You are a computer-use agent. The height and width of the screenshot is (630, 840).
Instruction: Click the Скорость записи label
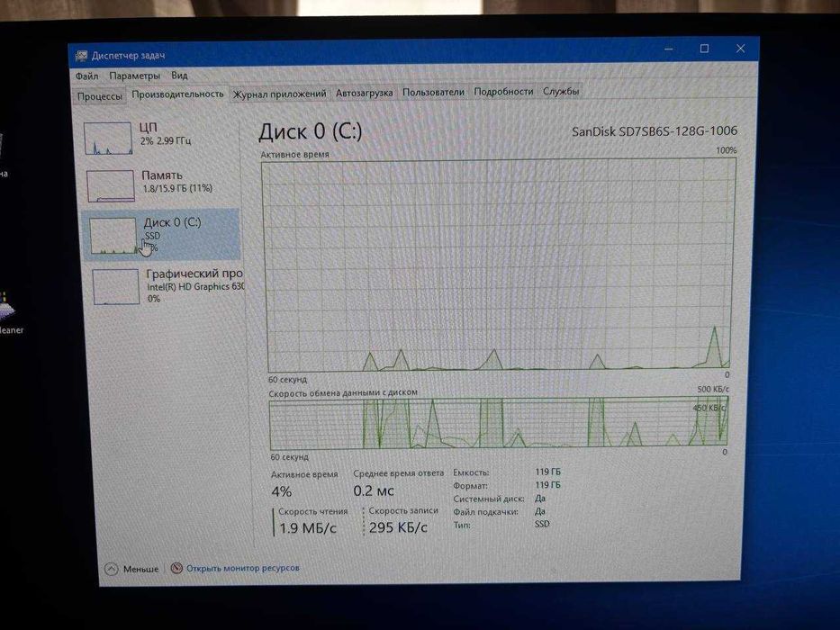[x=403, y=511]
